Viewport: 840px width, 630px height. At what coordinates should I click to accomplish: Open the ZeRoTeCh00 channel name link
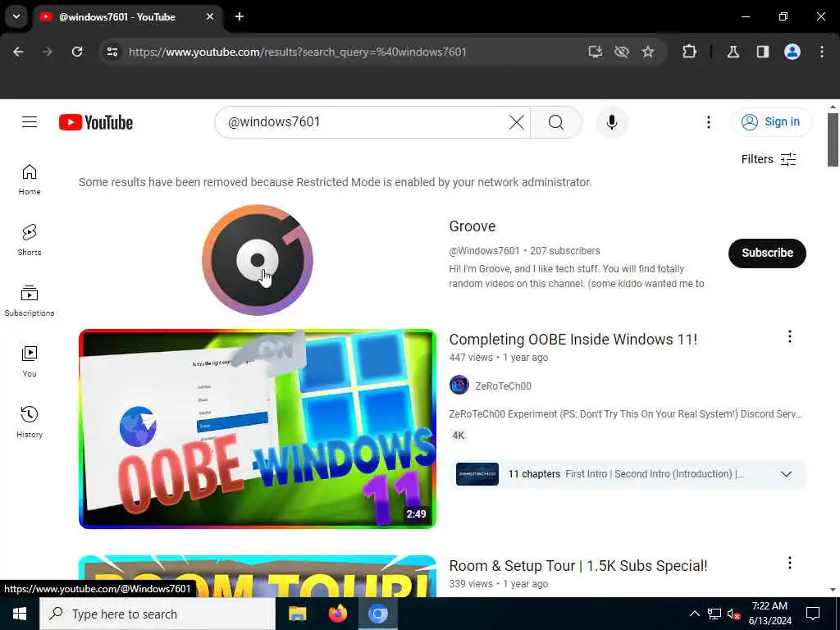pyautogui.click(x=503, y=386)
